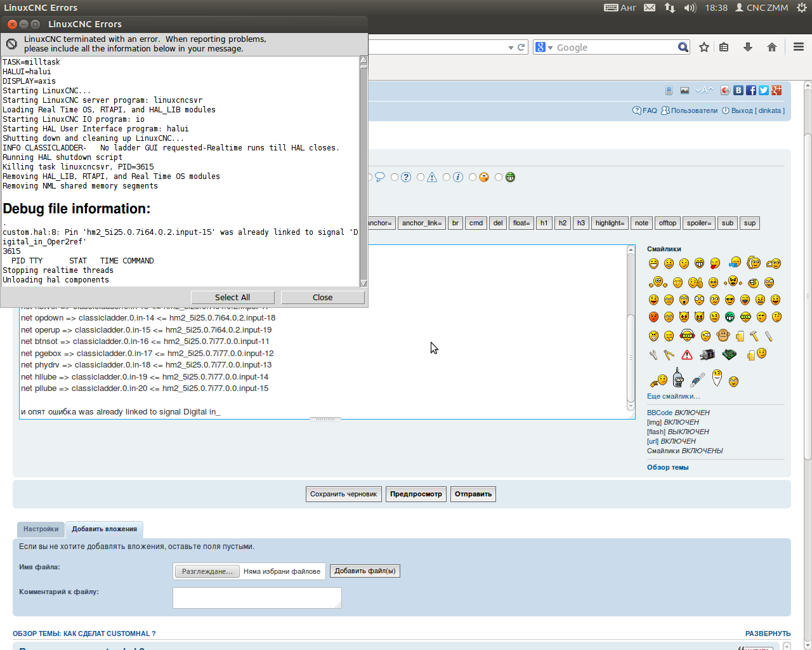Submit the post with Отправить
The height and width of the screenshot is (650, 812).
tap(473, 494)
